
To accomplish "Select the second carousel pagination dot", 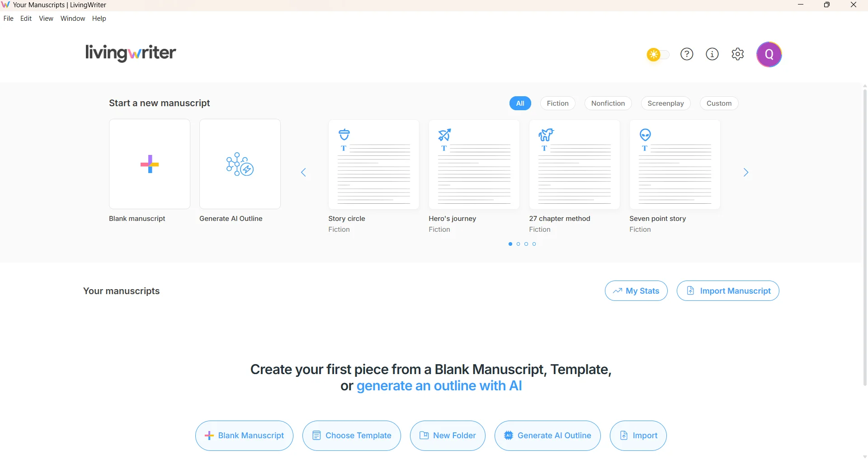I will tap(518, 244).
